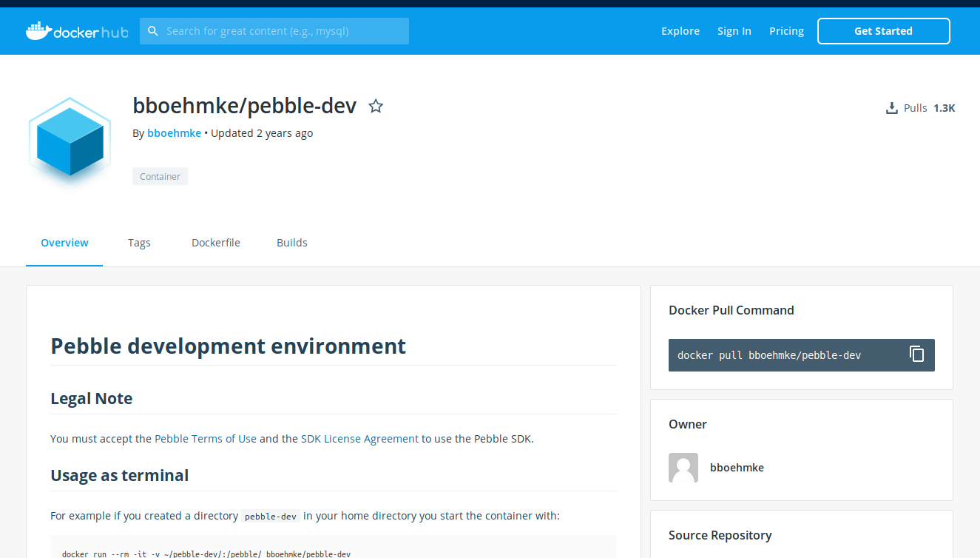
Task: Click the docker run command code block
Action: pyautogui.click(x=334, y=547)
